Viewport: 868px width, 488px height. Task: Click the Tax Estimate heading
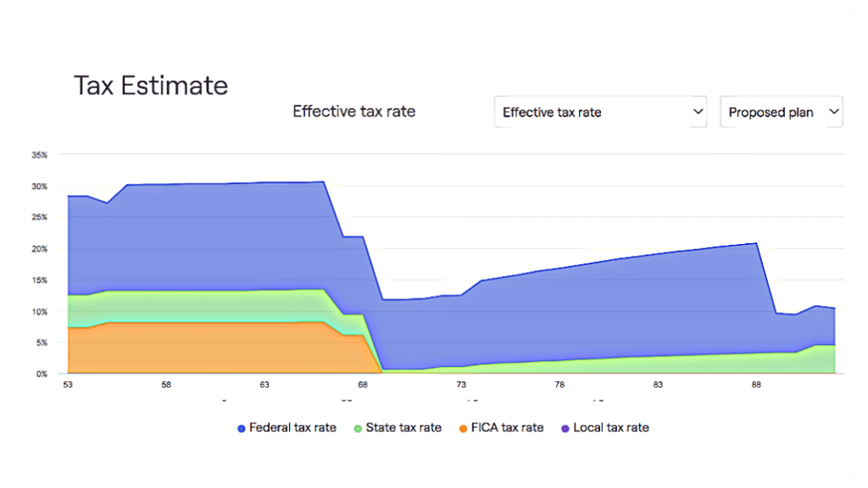(151, 86)
